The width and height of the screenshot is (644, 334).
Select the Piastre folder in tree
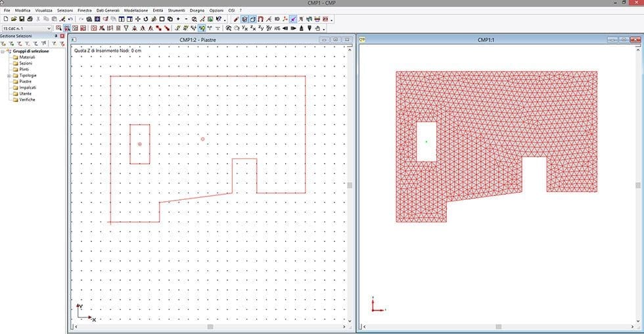26,82
